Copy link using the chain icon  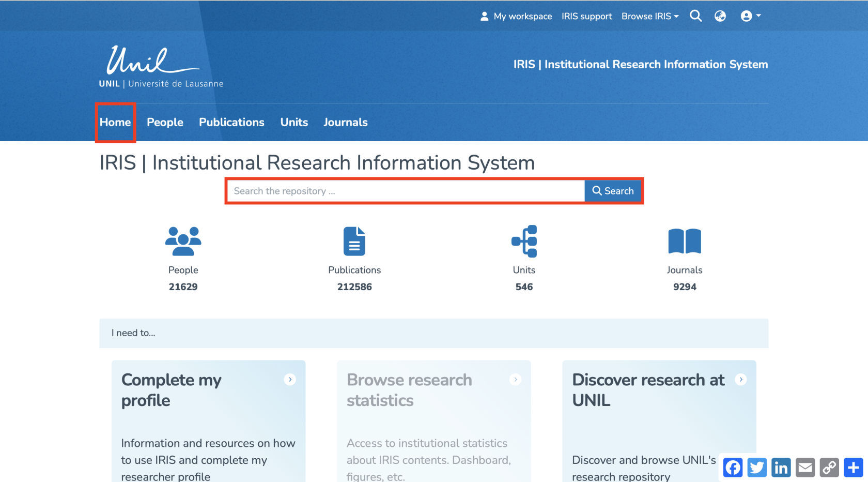829,468
